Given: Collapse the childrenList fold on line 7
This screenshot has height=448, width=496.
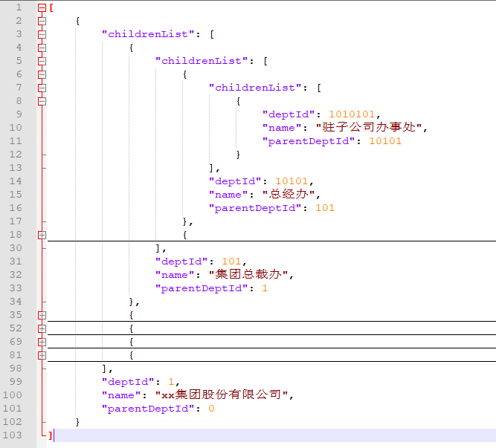Looking at the screenshot, I should pyautogui.click(x=42, y=88).
